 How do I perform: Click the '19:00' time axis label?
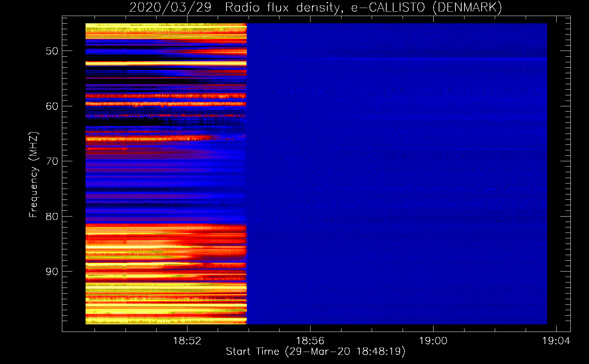(433, 341)
